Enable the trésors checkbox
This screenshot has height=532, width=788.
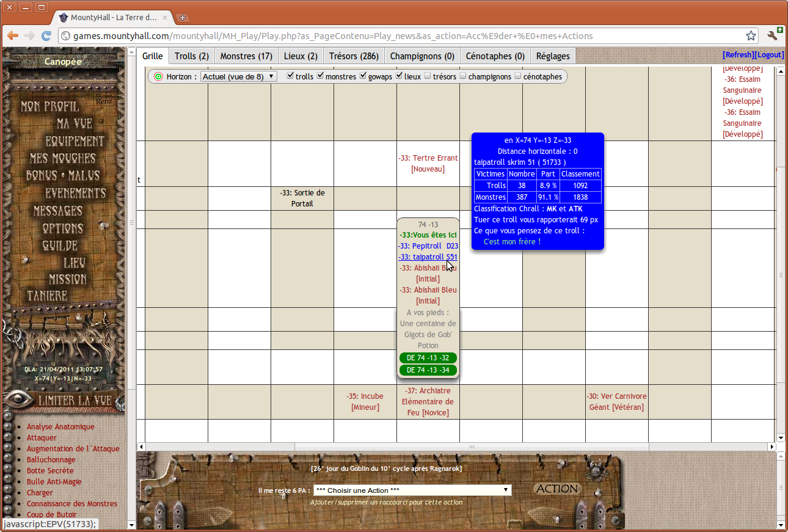tap(428, 76)
